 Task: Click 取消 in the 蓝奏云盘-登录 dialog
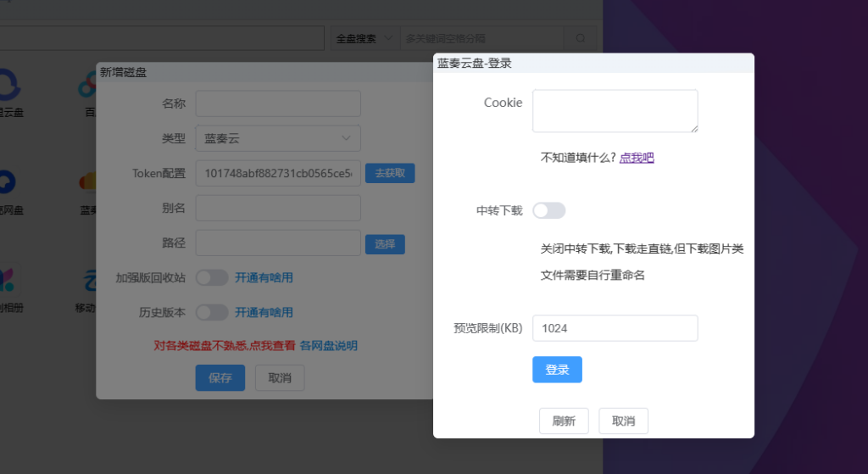point(623,421)
